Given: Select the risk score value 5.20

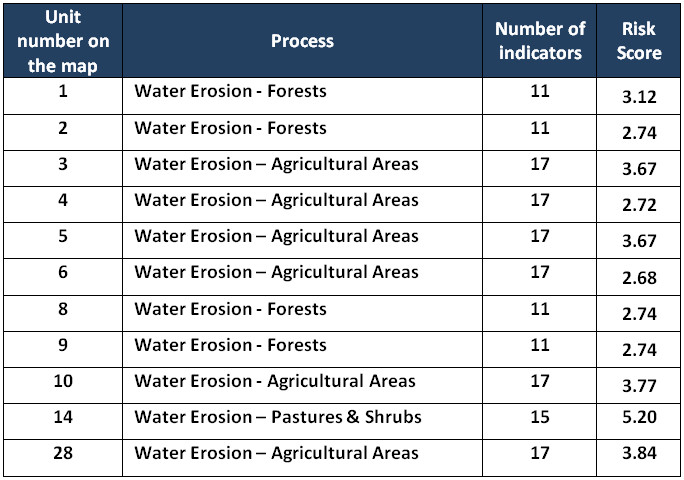Looking at the screenshot, I should point(639,421).
